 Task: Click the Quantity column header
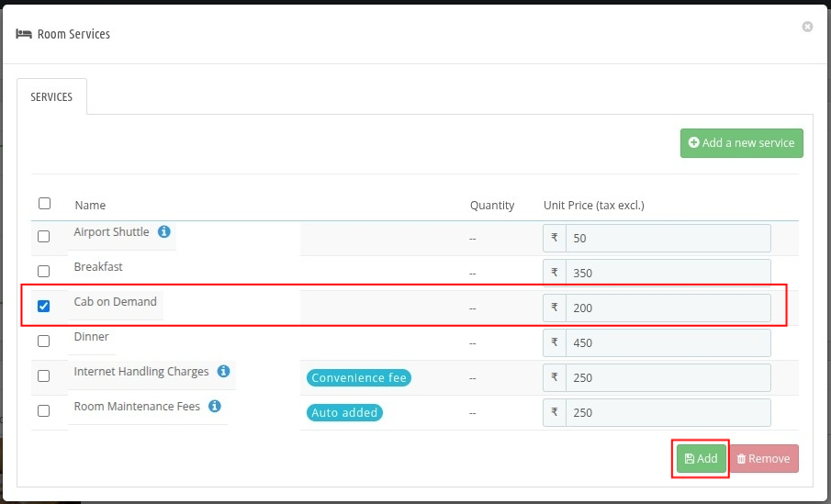492,205
